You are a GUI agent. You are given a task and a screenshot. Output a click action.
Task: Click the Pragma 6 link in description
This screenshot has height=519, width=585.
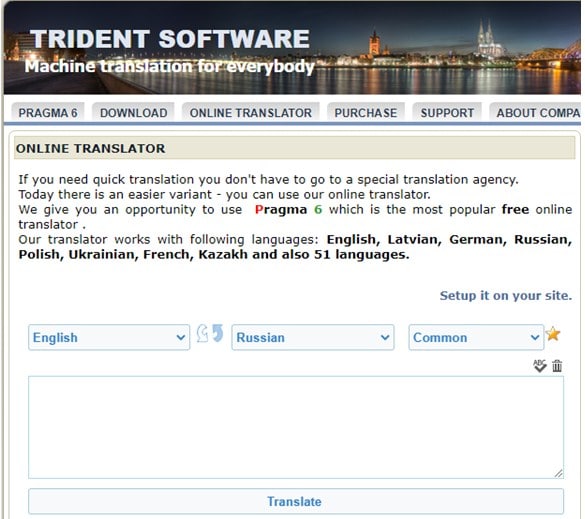tap(288, 209)
